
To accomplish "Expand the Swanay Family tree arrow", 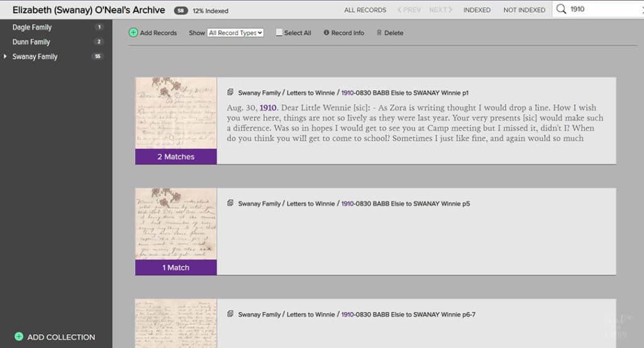I will pyautogui.click(x=5, y=56).
